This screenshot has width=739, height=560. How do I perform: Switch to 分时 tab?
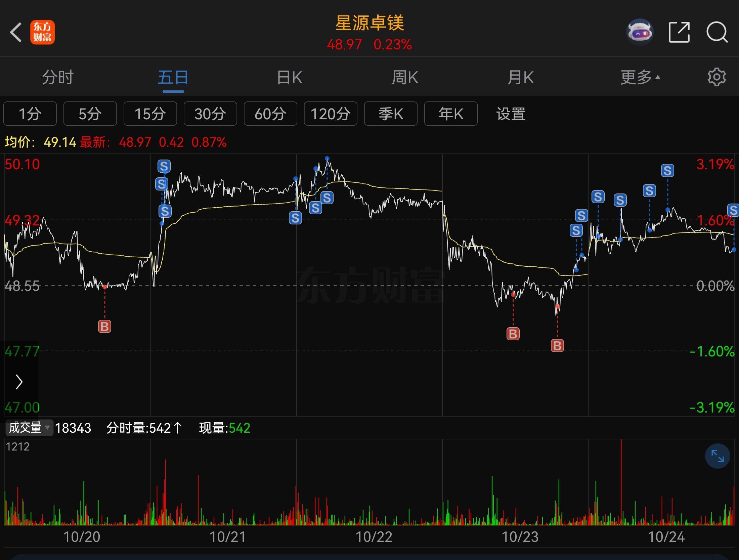[x=58, y=77]
